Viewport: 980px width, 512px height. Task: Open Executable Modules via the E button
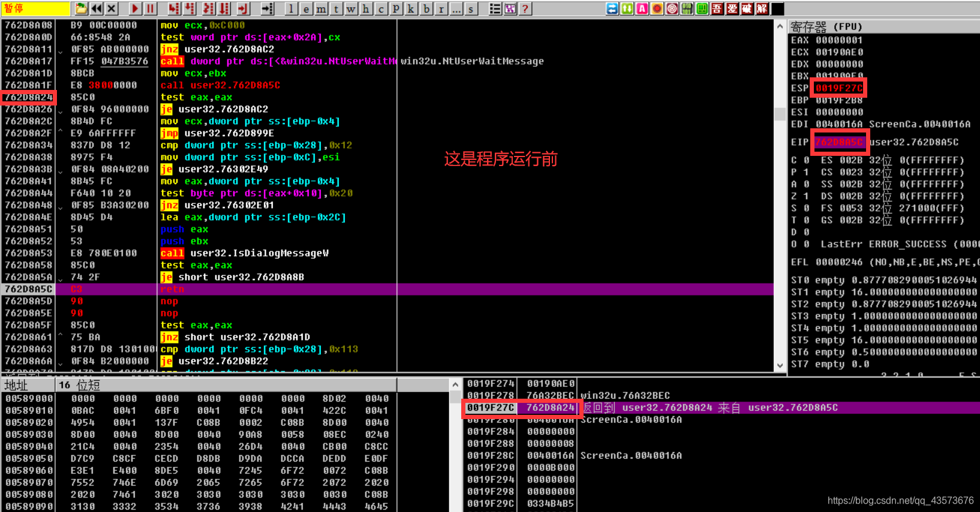[x=306, y=8]
